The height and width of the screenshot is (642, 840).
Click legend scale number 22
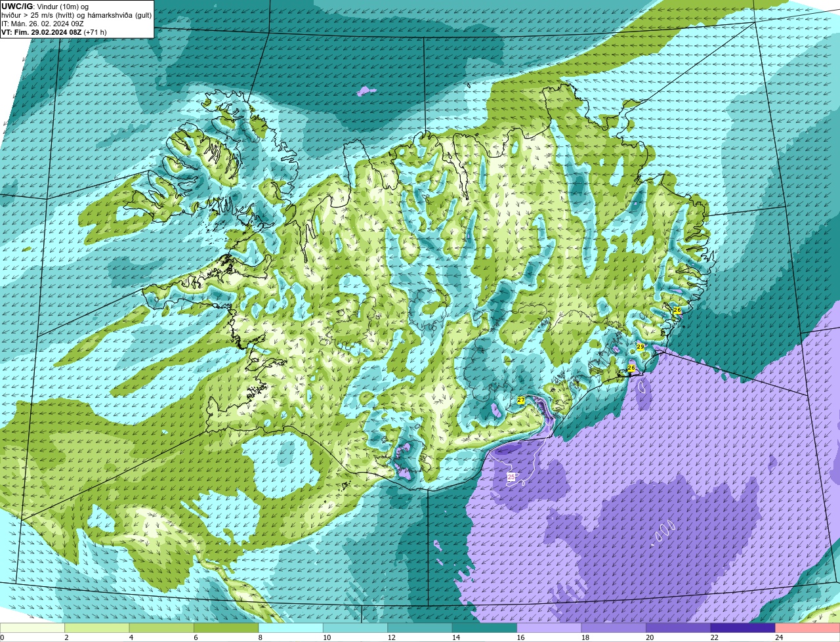pos(714,637)
